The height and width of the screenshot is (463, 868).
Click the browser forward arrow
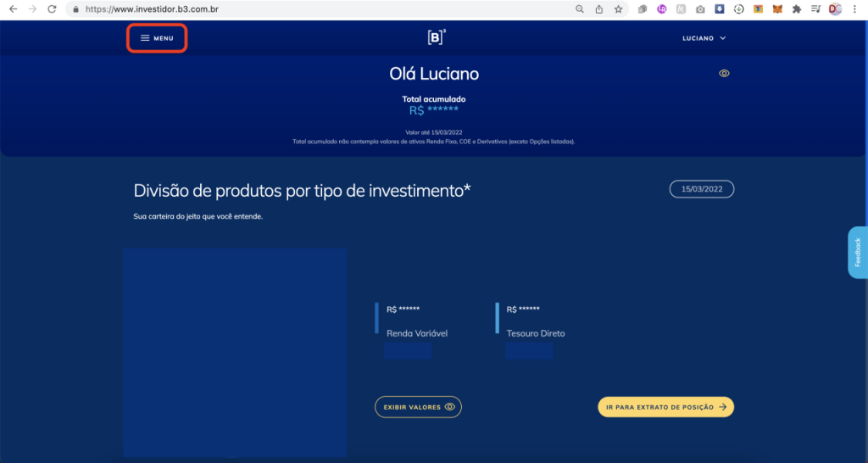tap(33, 9)
